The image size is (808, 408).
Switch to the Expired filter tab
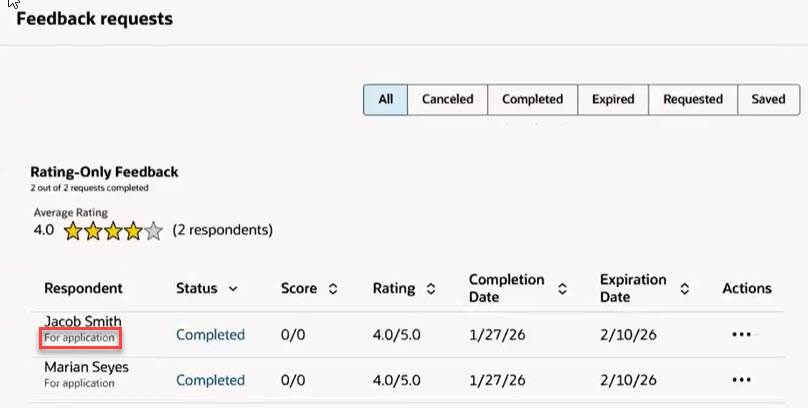[x=613, y=99]
